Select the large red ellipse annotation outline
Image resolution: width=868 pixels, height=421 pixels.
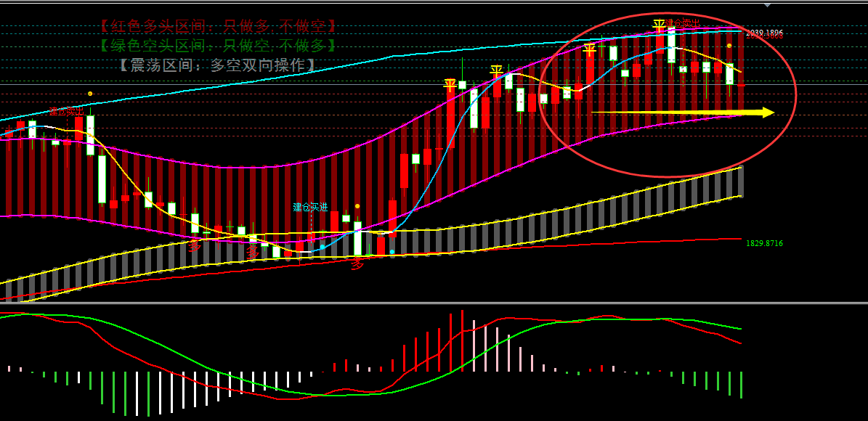(x=796, y=94)
